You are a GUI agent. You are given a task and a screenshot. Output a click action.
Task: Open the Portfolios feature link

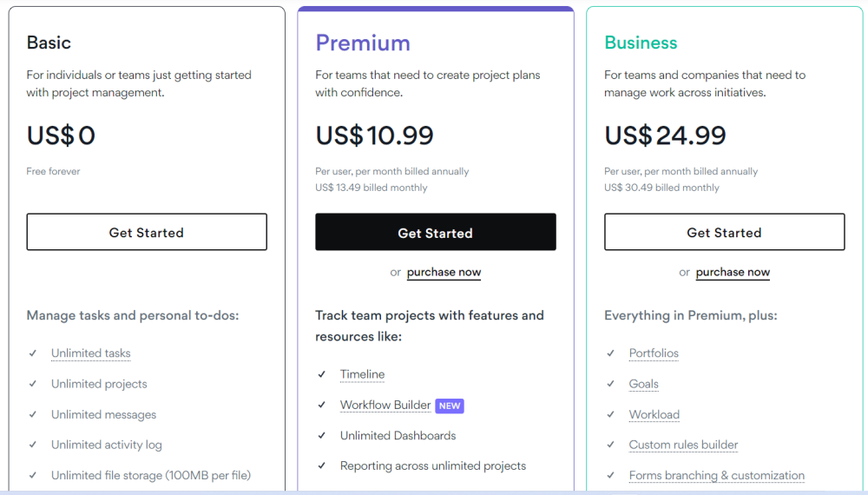click(654, 353)
